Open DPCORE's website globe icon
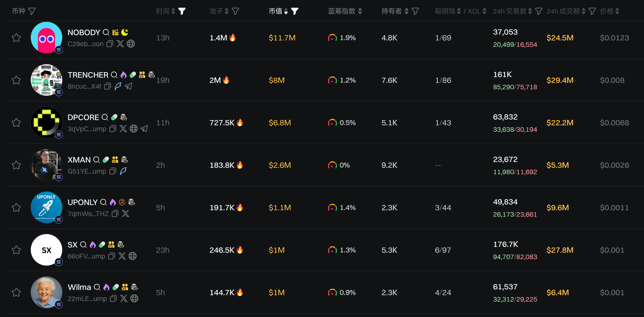Image resolution: width=644 pixels, height=317 pixels. pos(134,129)
